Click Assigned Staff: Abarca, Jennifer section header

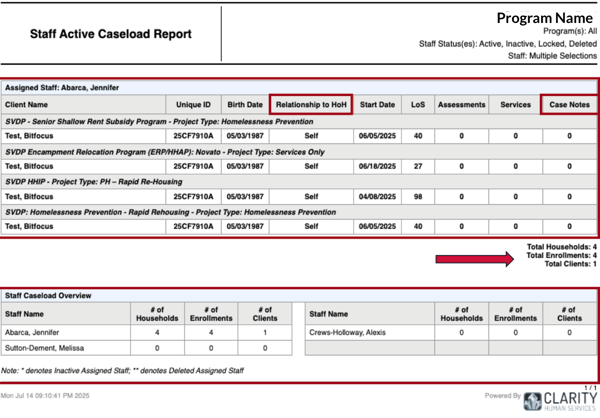pyautogui.click(x=62, y=88)
